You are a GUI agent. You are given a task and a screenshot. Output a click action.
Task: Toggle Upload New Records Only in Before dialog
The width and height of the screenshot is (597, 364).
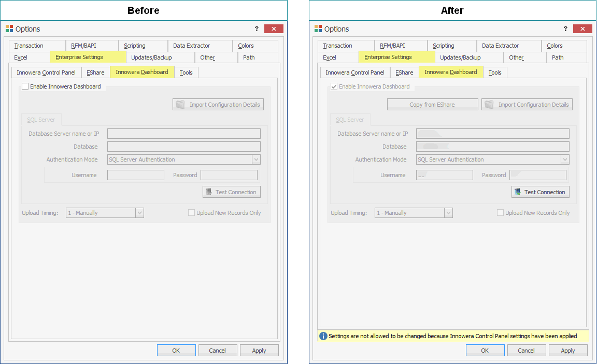pos(191,212)
